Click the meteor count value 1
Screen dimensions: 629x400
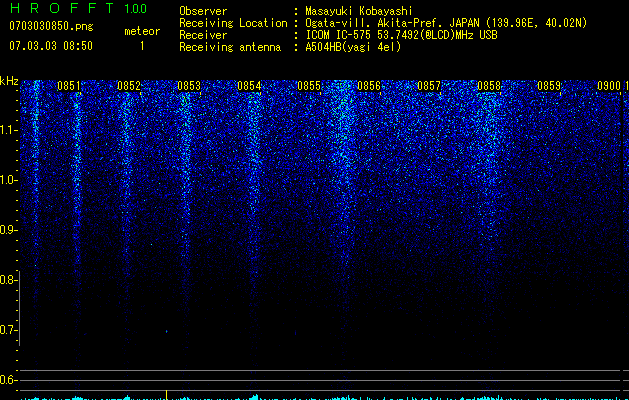tap(142, 46)
